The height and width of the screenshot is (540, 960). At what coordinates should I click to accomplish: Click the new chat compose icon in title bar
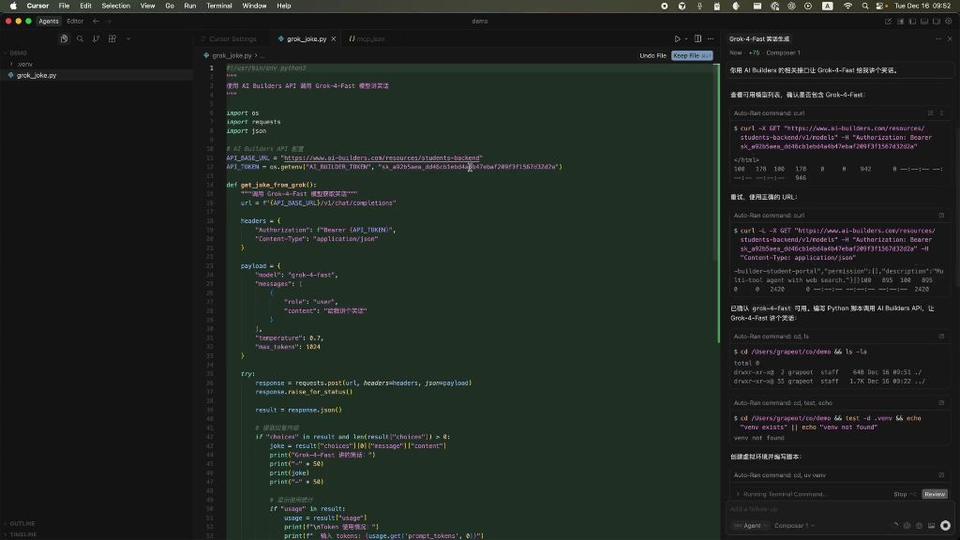(x=888, y=21)
